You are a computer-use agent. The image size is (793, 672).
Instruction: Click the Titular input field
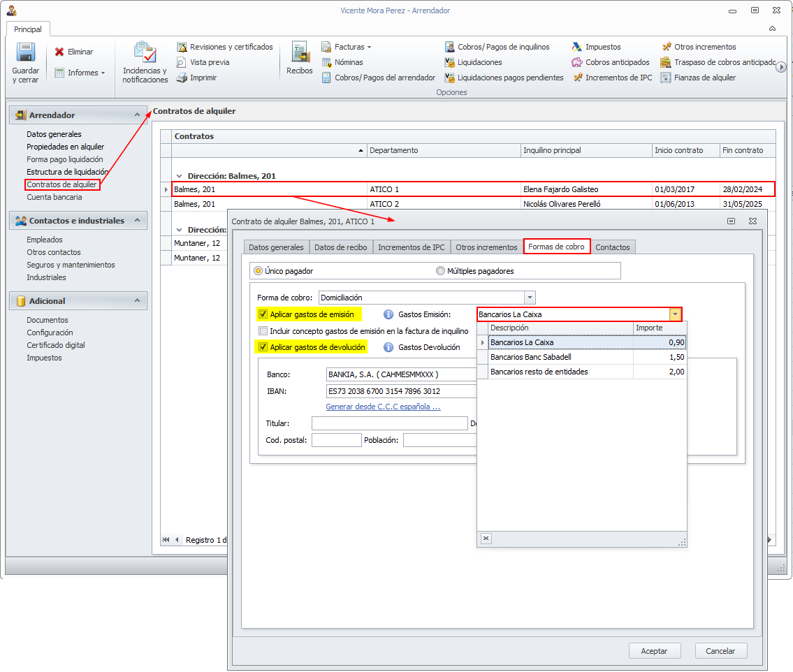(x=389, y=424)
